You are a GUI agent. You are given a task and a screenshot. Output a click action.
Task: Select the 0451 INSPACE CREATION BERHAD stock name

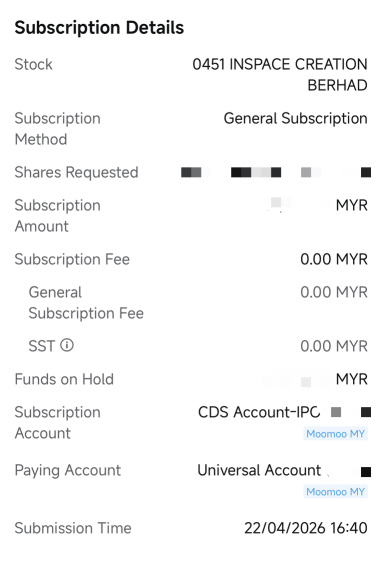[280, 75]
